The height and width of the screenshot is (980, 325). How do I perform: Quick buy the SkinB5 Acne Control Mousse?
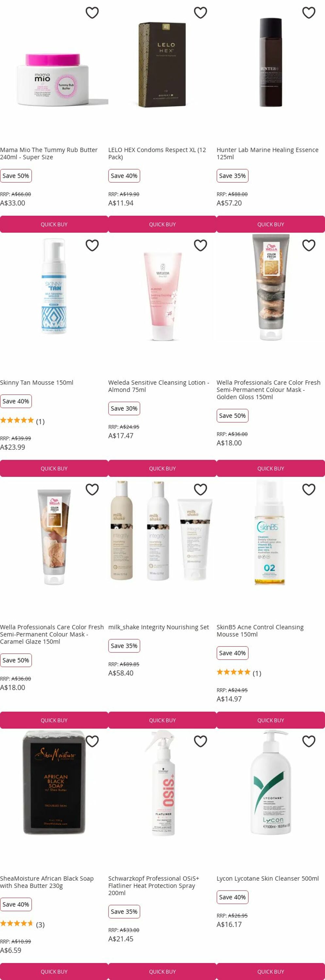pos(271,720)
